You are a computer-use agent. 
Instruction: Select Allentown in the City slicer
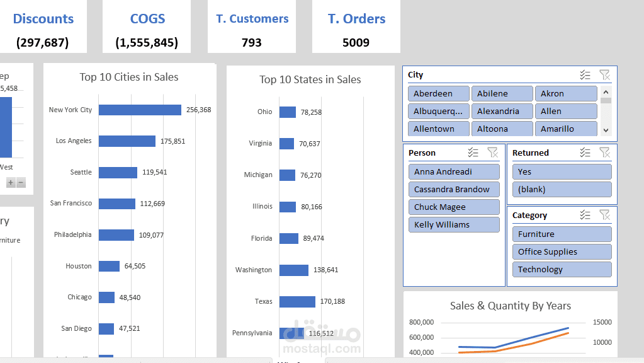pos(439,129)
